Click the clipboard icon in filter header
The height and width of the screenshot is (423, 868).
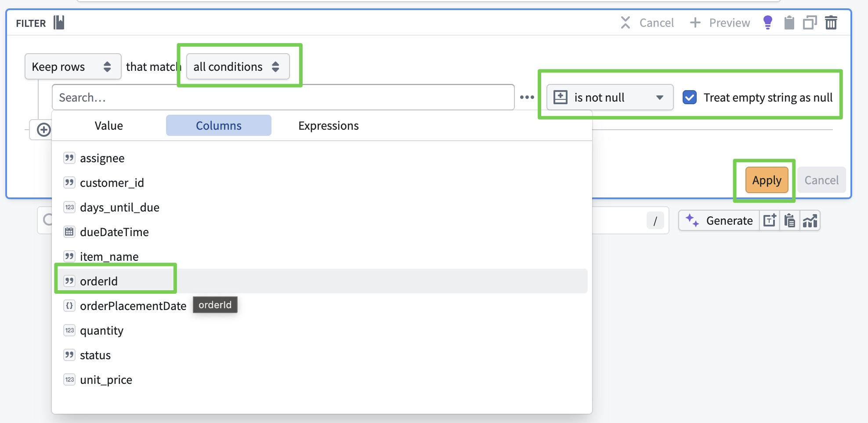point(789,22)
